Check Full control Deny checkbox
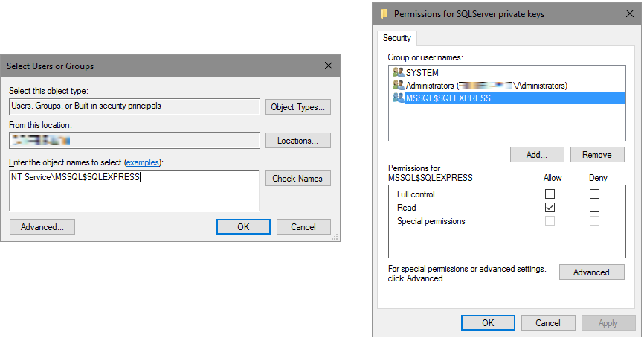The image size is (644, 338). (x=594, y=194)
